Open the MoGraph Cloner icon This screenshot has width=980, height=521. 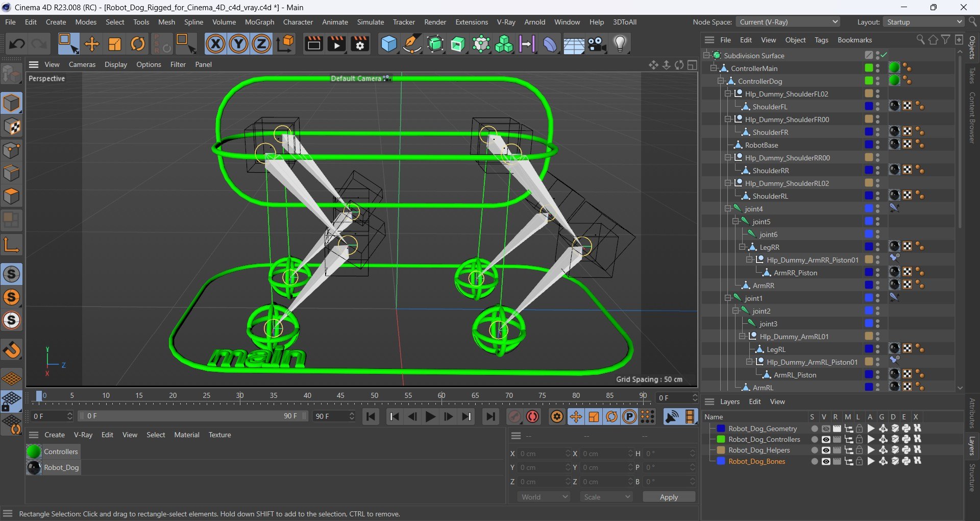481,44
